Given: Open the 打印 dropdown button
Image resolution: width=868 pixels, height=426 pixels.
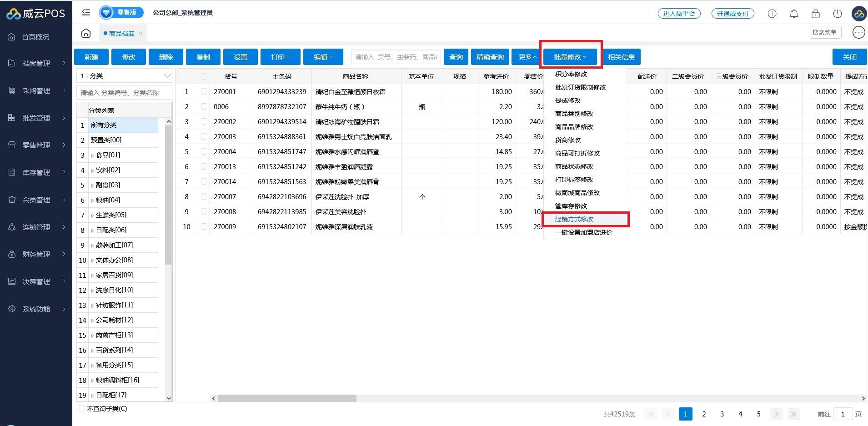Looking at the screenshot, I should (x=280, y=57).
